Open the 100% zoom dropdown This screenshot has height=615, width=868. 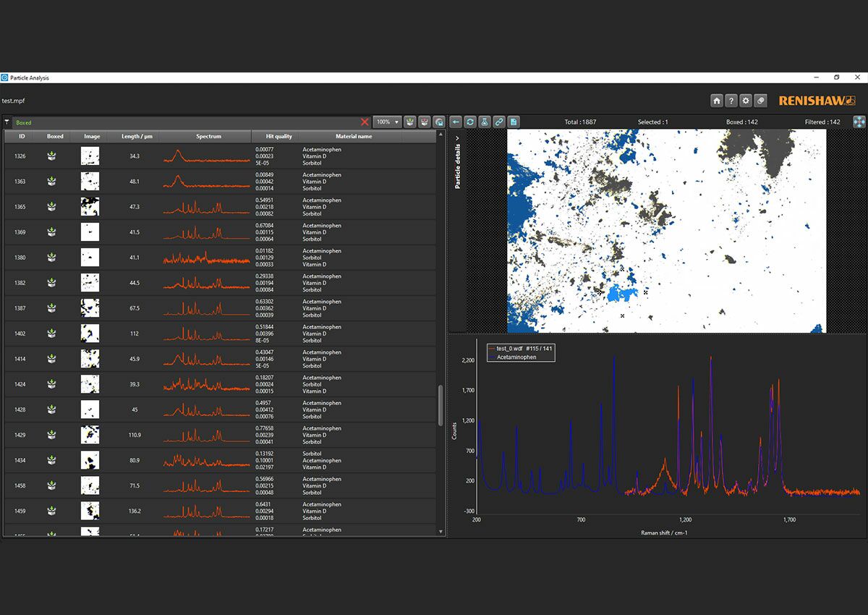coord(388,122)
